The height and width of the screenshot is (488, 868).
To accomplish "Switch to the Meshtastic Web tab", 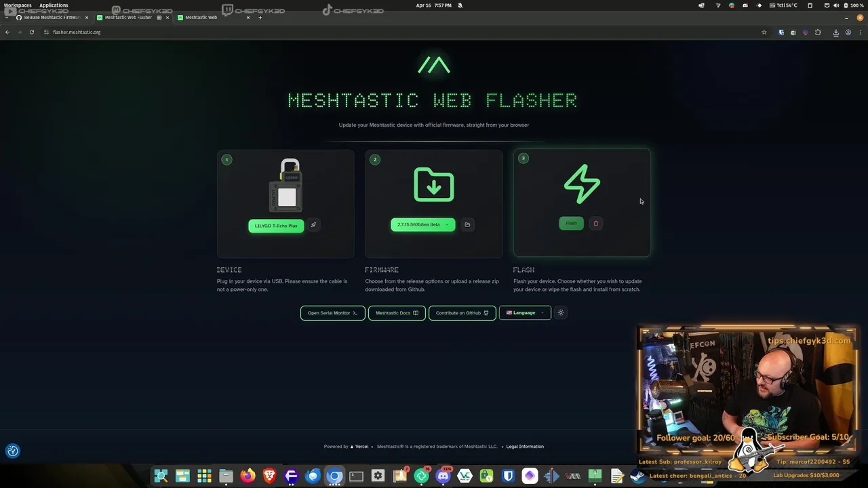I will [x=214, y=18].
